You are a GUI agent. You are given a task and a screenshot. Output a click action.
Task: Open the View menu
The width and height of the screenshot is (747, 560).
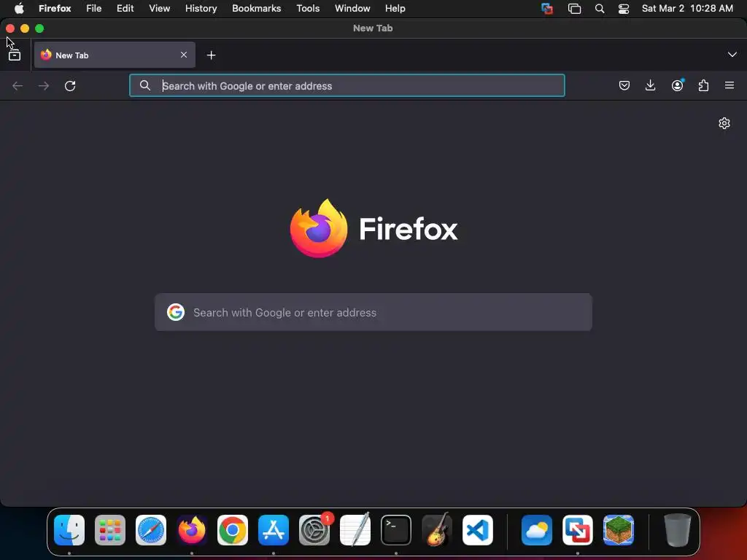(159, 9)
